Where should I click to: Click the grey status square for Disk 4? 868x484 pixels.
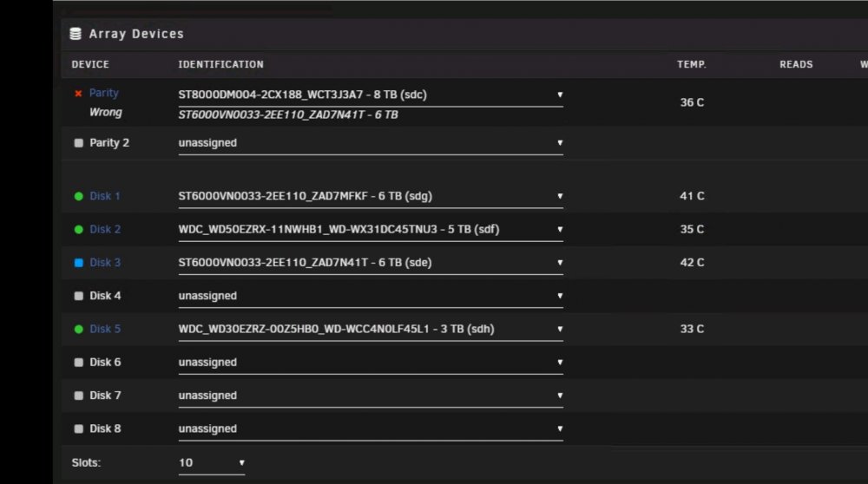pos(79,296)
